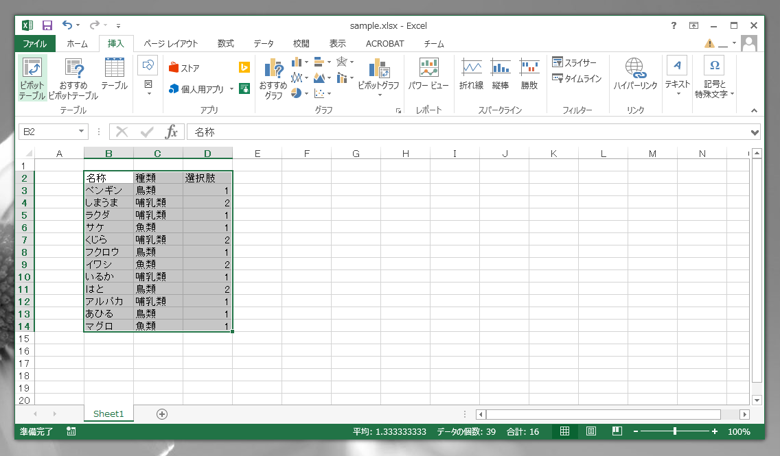Select cell containing ペンギン

108,190
